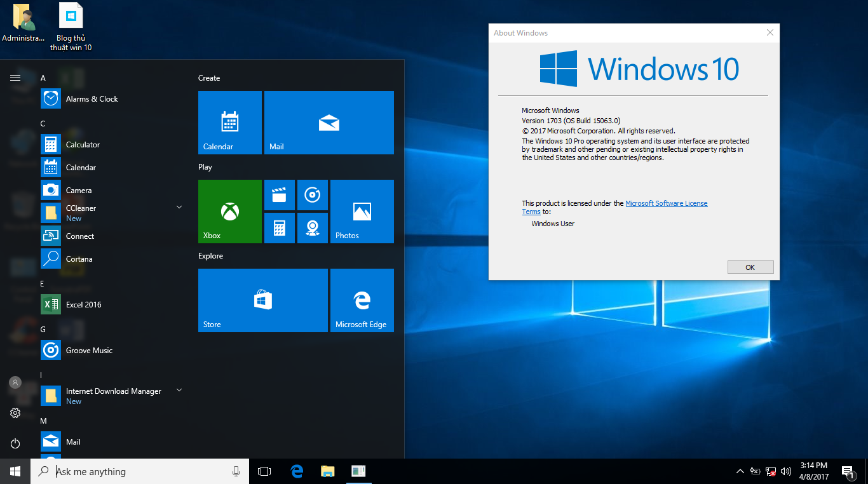Open the Camera app

[79, 190]
